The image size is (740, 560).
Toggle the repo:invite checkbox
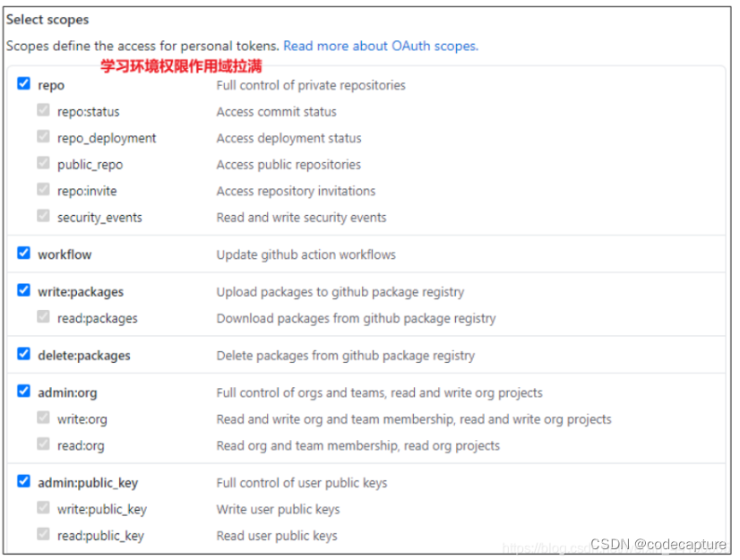[x=43, y=189]
